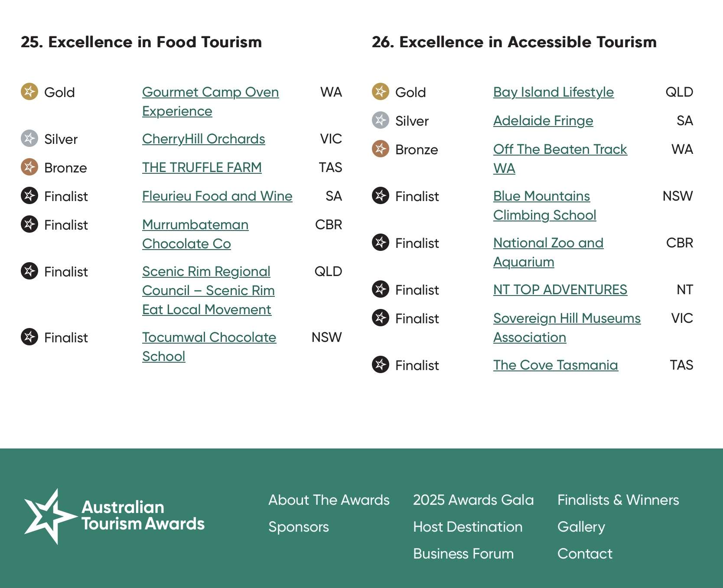The height and width of the screenshot is (588, 723).
Task: Click the Gold medal icon beside Bay Island Lifestyle
Action: (x=381, y=92)
